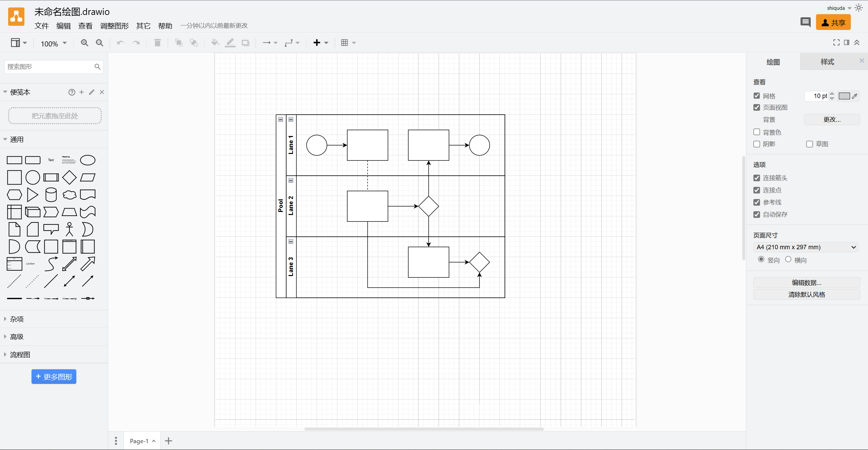Open the A4 page size dropdown
The width and height of the screenshot is (868, 450).
(x=806, y=247)
